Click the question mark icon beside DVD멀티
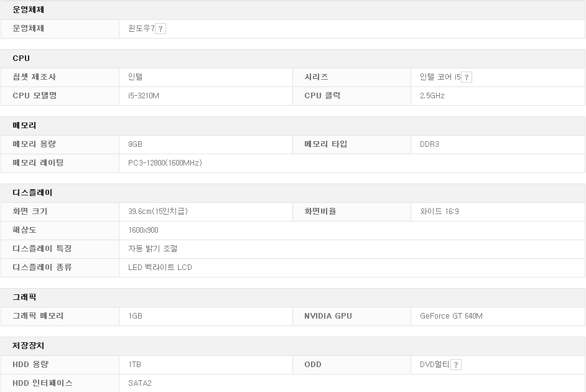The width and height of the screenshot is (586, 392). pos(456,365)
